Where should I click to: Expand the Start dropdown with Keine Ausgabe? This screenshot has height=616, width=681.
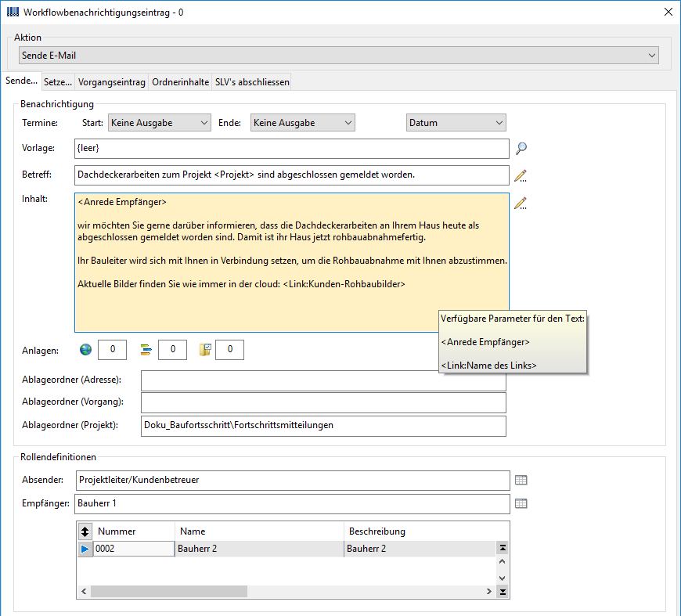pos(160,123)
